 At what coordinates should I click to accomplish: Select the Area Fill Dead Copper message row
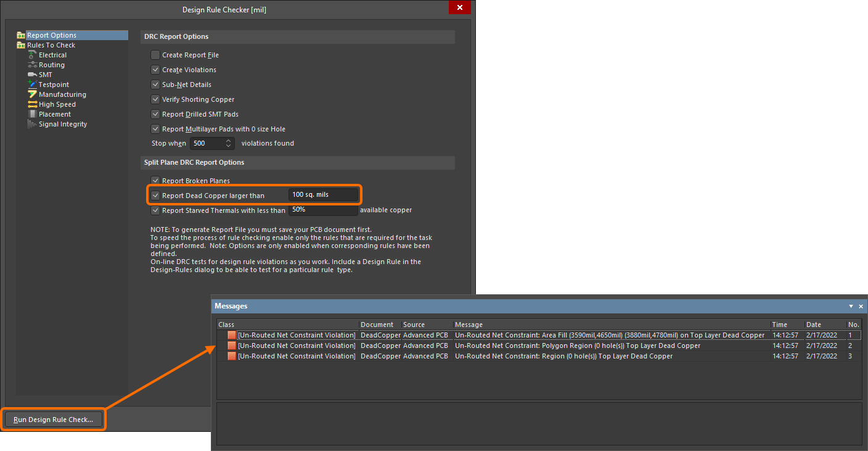609,335
